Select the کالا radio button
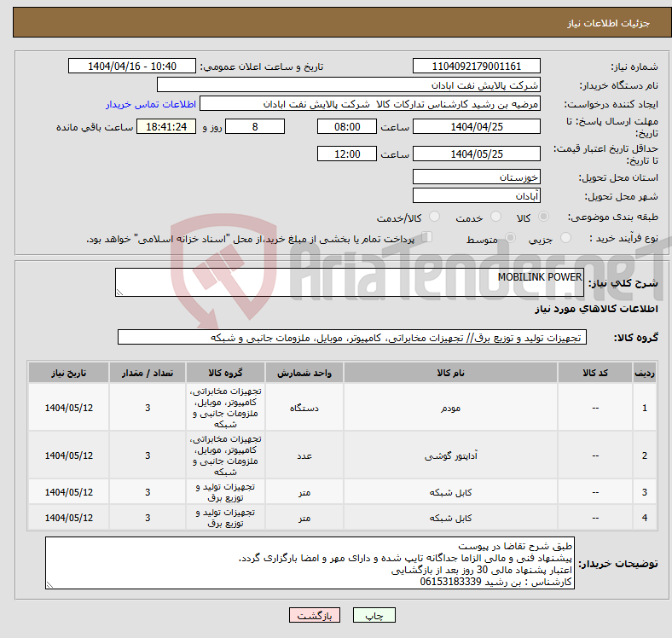Screen dimensions: 672x638 [x=543, y=217]
